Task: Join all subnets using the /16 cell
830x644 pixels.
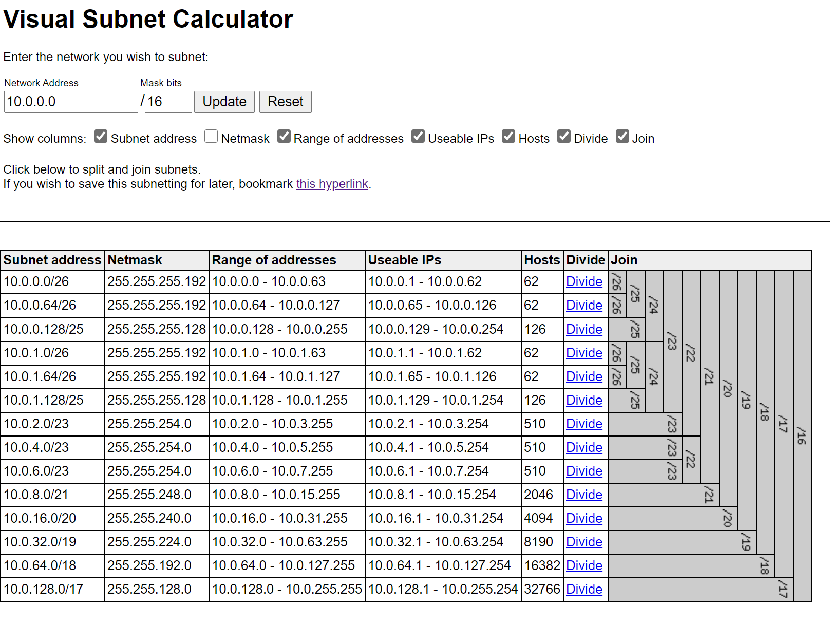Action: pyautogui.click(x=802, y=435)
